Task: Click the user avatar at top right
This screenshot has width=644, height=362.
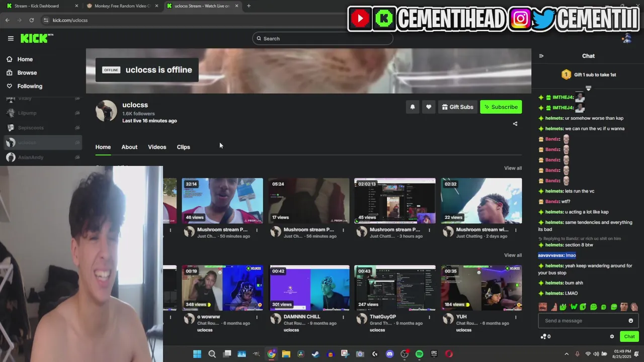Action: [627, 38]
